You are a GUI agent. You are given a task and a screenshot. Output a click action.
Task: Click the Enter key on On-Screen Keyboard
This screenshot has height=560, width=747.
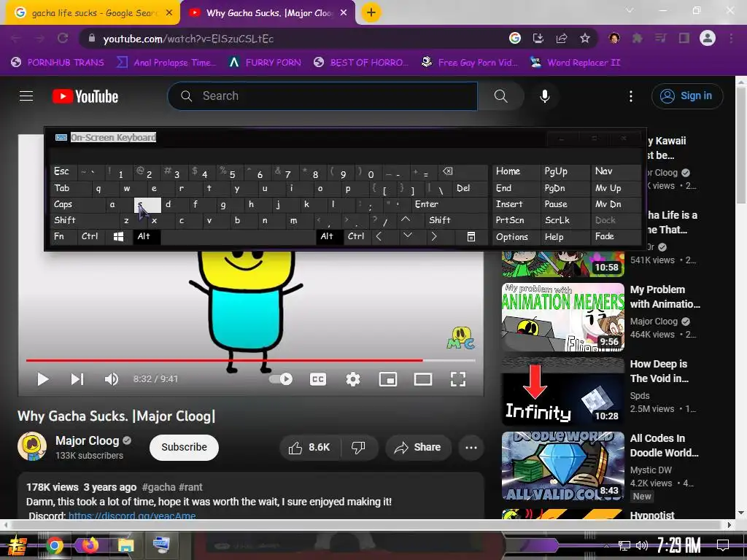click(449, 204)
